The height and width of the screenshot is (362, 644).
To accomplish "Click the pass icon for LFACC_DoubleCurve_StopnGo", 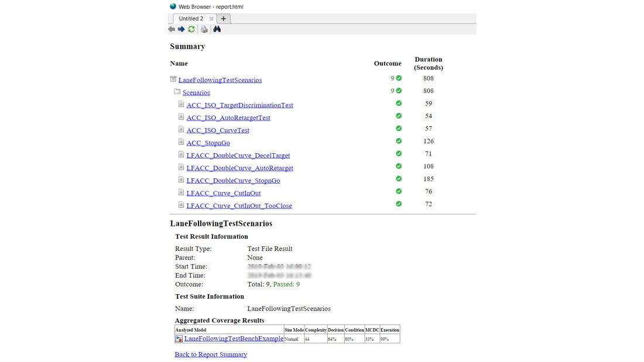I will pyautogui.click(x=399, y=178).
